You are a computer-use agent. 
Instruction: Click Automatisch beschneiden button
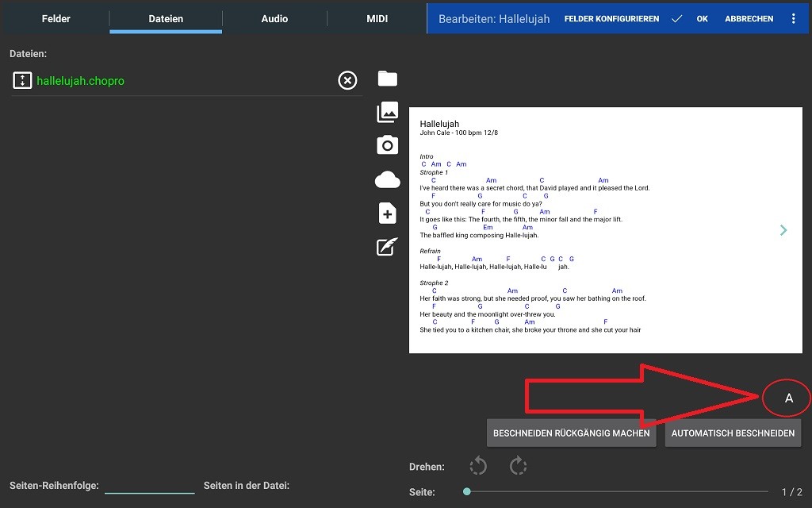pos(733,433)
